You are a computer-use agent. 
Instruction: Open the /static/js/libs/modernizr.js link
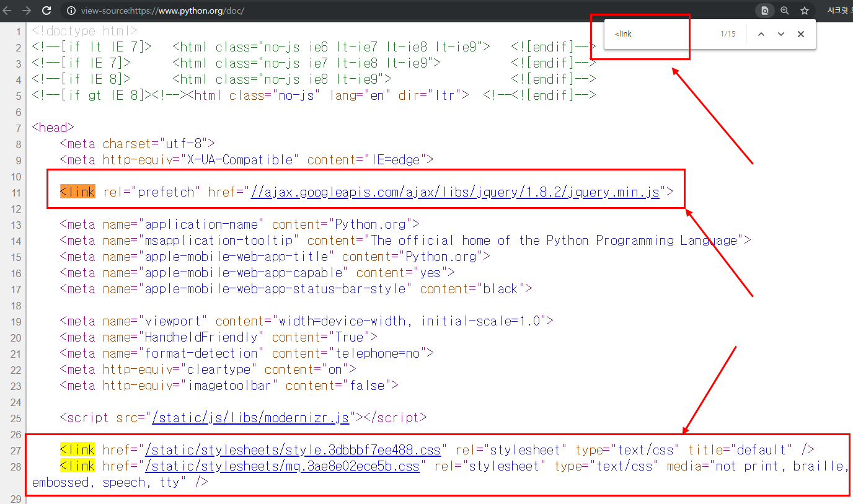[251, 418]
